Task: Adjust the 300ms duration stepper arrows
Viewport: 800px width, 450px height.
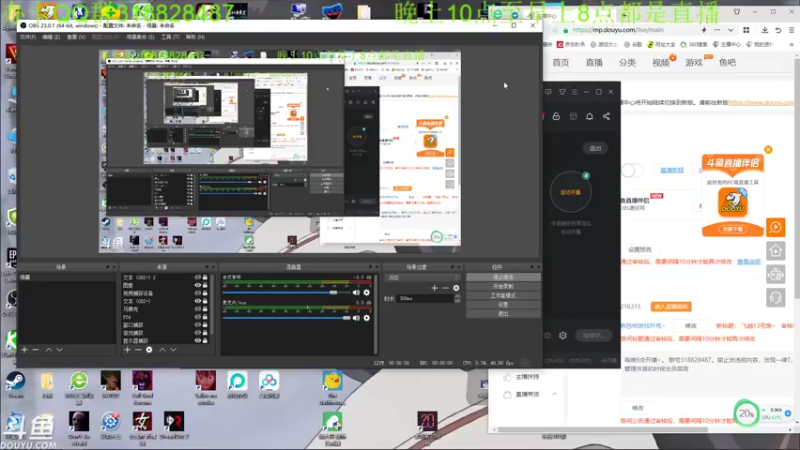Action: pos(457,298)
